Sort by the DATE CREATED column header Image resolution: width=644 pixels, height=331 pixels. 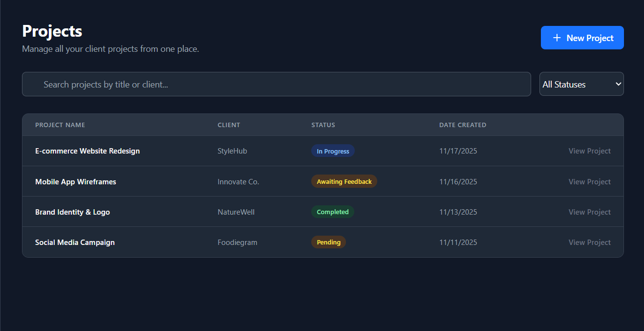pyautogui.click(x=462, y=125)
